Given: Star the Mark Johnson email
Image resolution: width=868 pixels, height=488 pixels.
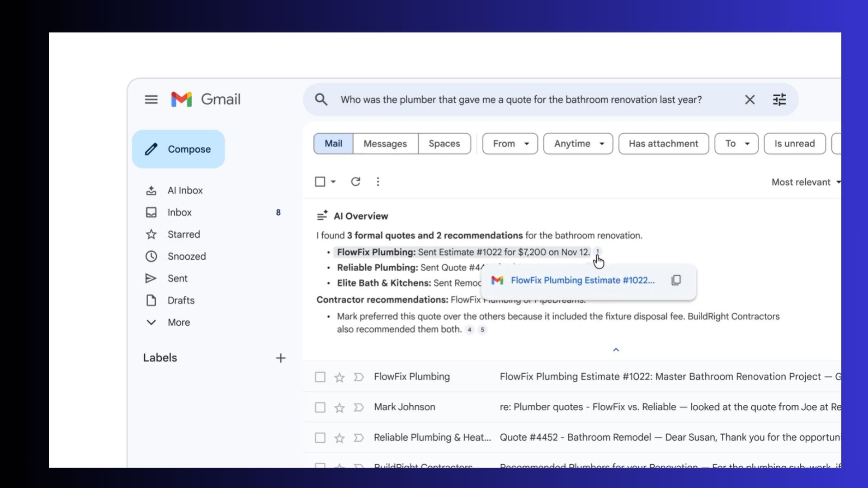Looking at the screenshot, I should (339, 408).
